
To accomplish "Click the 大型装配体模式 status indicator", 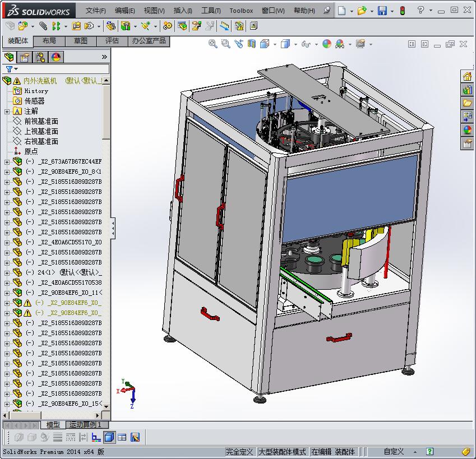I will (x=282, y=452).
